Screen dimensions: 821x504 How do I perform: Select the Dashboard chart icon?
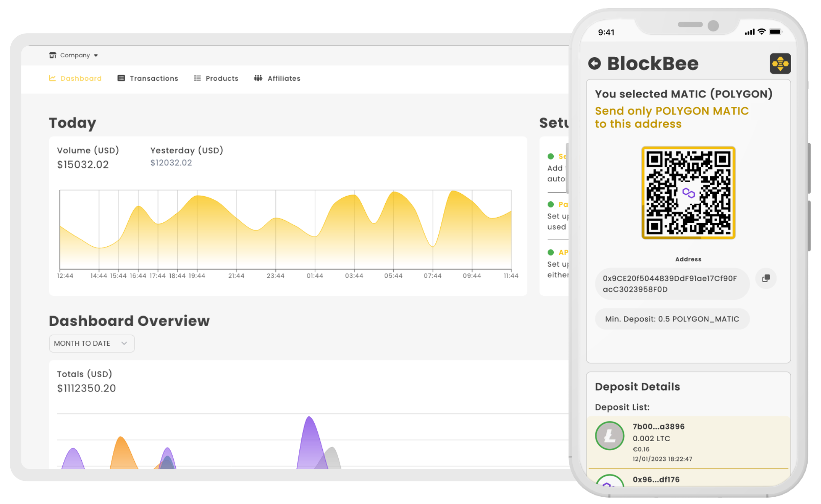[52, 78]
